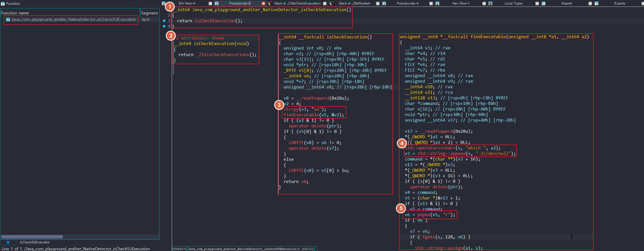The image size is (644, 251).
Task: Click the 00063171 address in status bar
Action: pyautogui.click(x=180, y=249)
